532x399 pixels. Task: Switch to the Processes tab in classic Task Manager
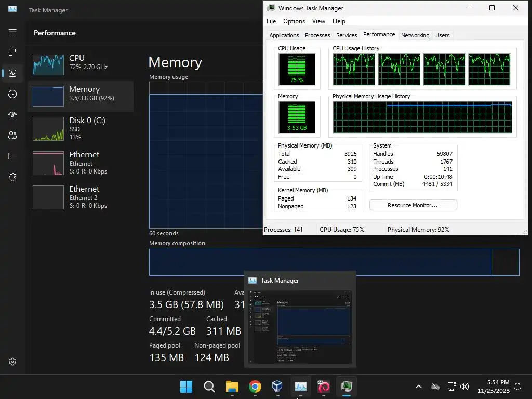(x=317, y=35)
